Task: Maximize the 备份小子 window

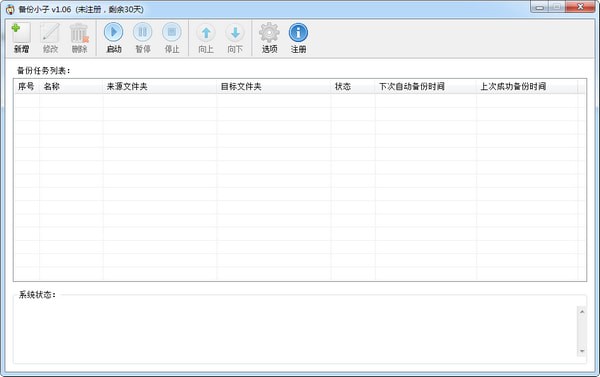Action: point(557,7)
